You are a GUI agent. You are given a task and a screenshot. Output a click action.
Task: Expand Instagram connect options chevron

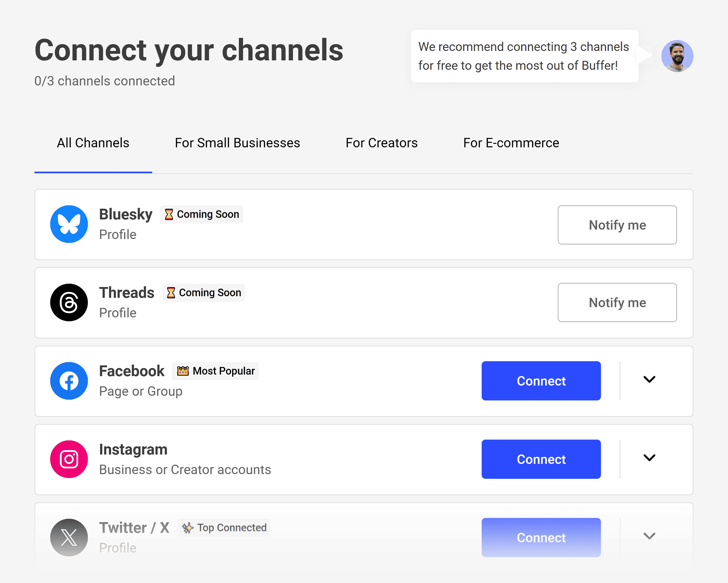coord(649,458)
